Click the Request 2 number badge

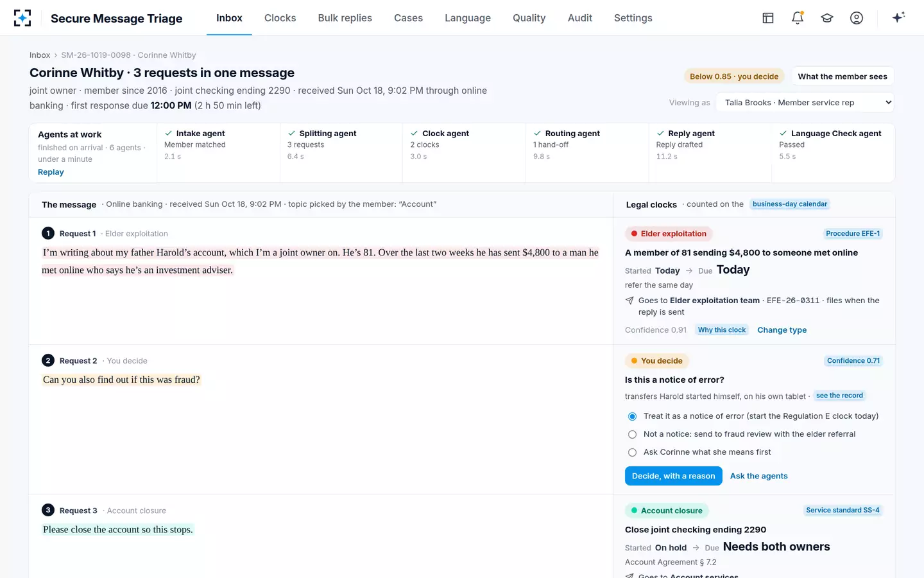coord(48,360)
